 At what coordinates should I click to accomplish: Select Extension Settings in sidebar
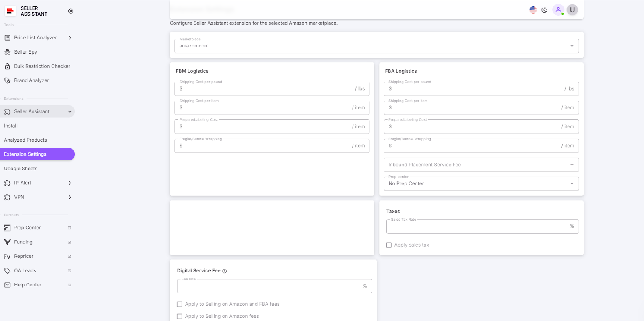point(37,154)
